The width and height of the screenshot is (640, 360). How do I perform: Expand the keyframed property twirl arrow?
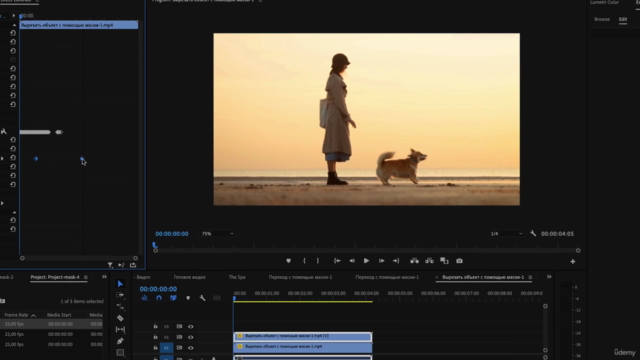point(2,158)
